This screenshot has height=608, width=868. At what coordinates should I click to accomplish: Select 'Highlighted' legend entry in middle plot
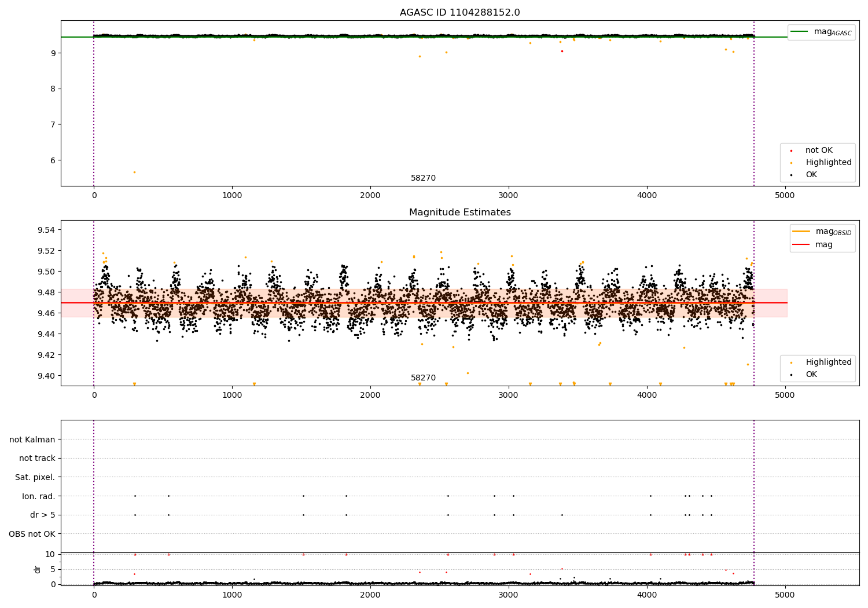pyautogui.click(x=822, y=362)
